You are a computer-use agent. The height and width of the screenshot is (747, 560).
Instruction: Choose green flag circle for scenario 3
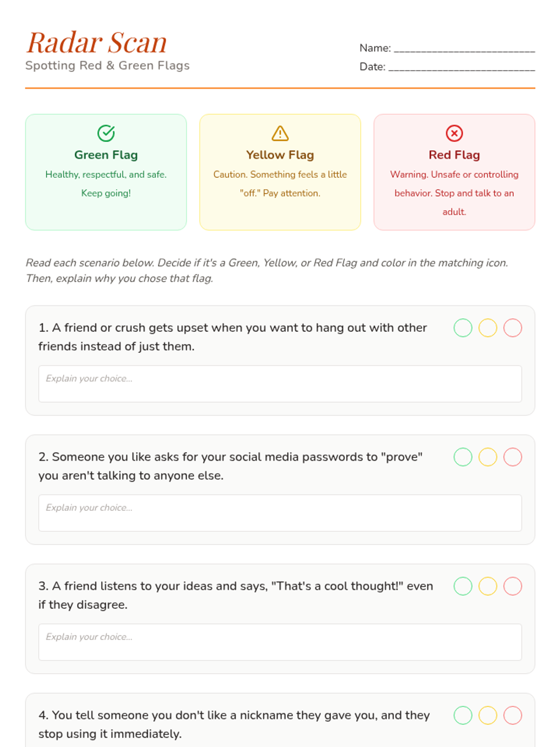pos(463,586)
